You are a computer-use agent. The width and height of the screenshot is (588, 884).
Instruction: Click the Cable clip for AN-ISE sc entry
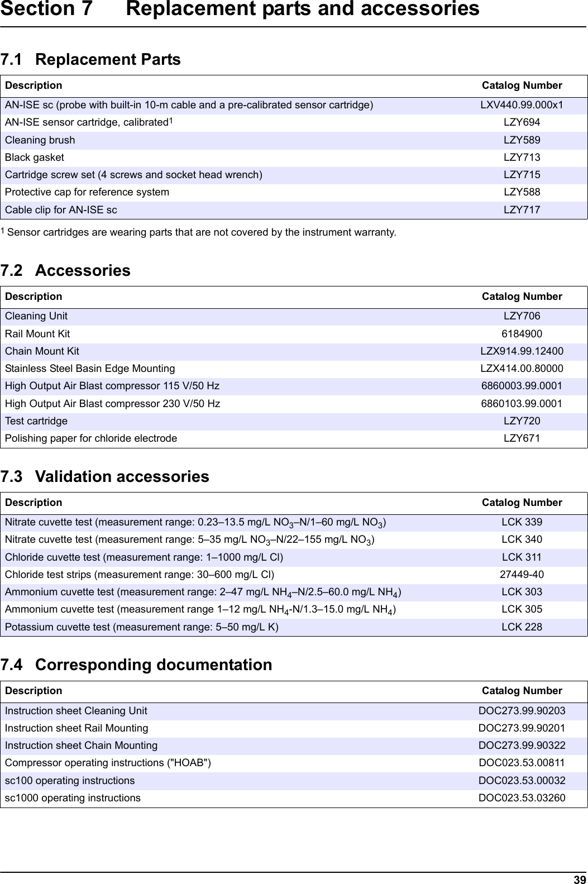click(x=61, y=210)
